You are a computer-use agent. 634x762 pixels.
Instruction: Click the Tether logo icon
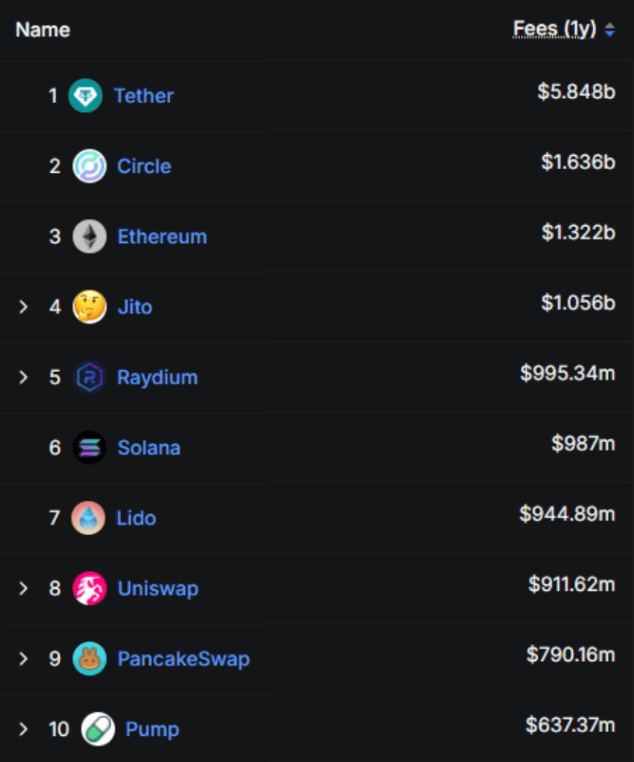[x=85, y=96]
